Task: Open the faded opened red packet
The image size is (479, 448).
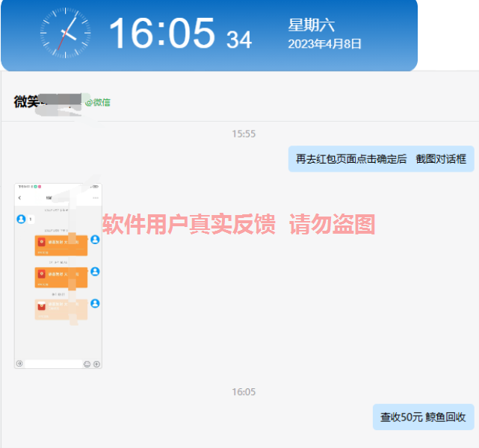Action: (61, 309)
